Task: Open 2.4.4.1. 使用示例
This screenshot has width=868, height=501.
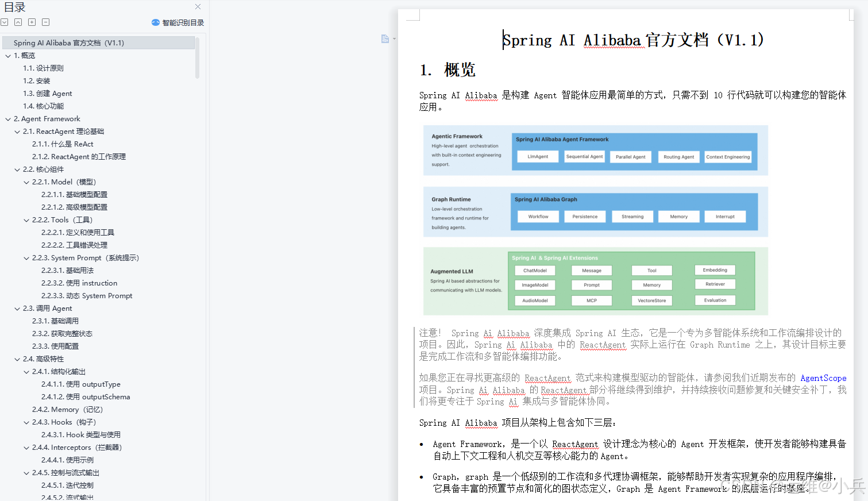Action: (68, 460)
